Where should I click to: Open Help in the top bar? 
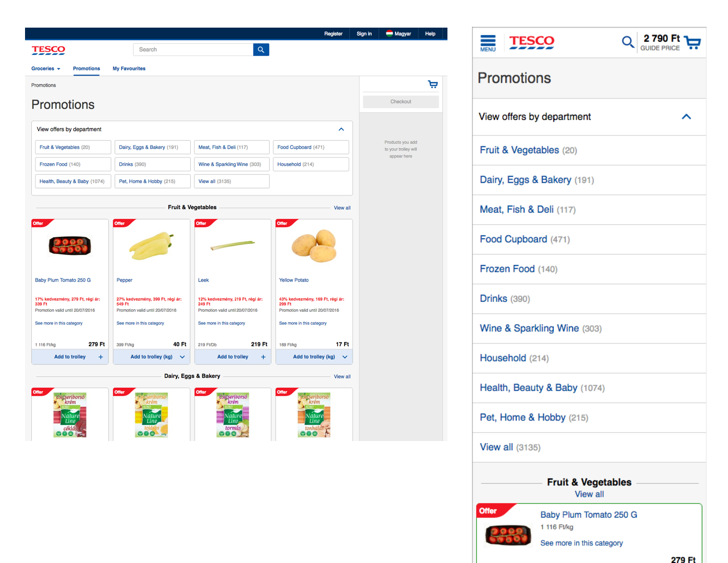430,34
